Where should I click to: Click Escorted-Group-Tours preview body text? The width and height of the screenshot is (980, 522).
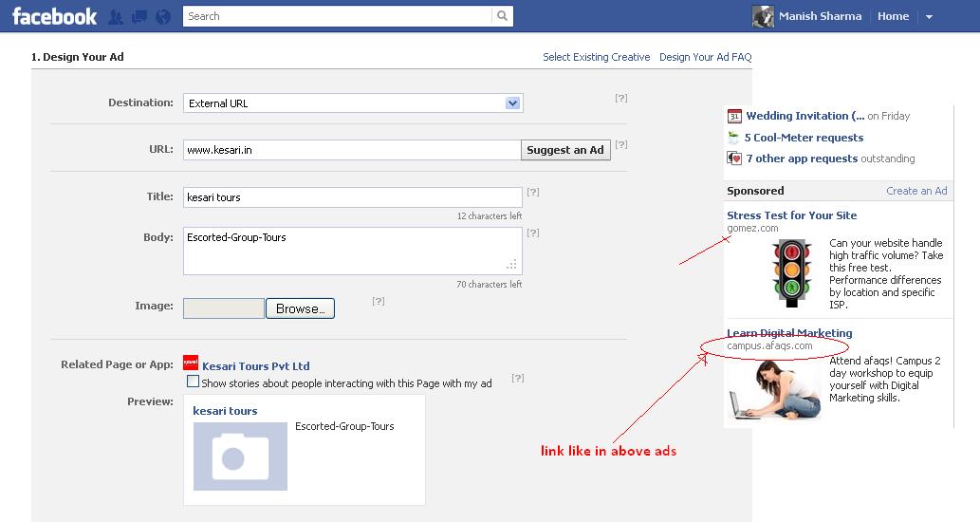[x=344, y=426]
